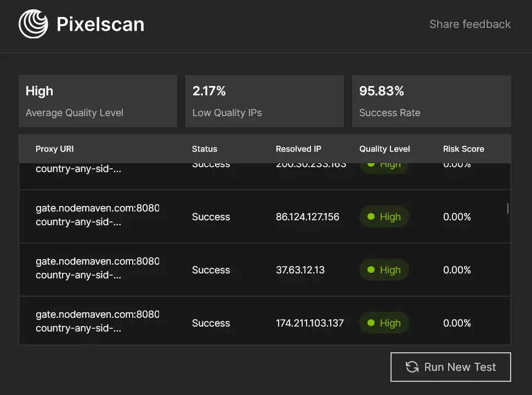The width and height of the screenshot is (532, 395).
Task: Click the 2.17% value
Action: [x=209, y=91]
